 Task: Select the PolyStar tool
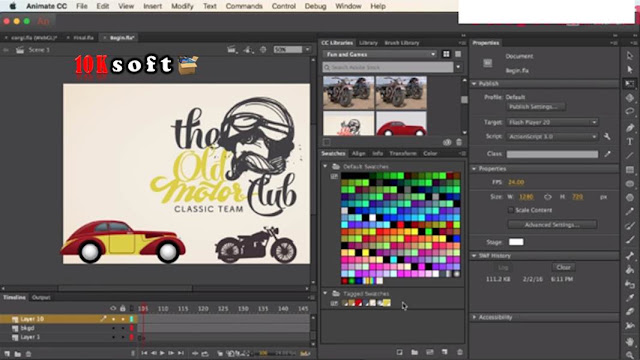tap(630, 198)
